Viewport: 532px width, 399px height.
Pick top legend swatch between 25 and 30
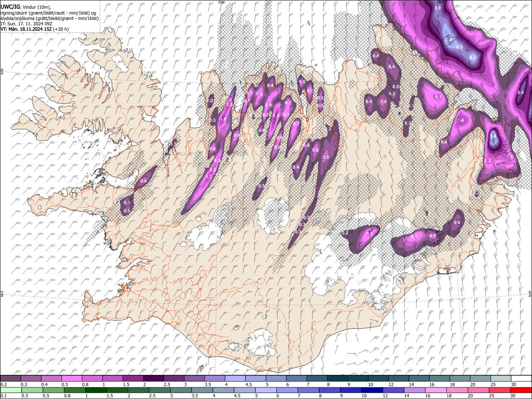(501, 379)
